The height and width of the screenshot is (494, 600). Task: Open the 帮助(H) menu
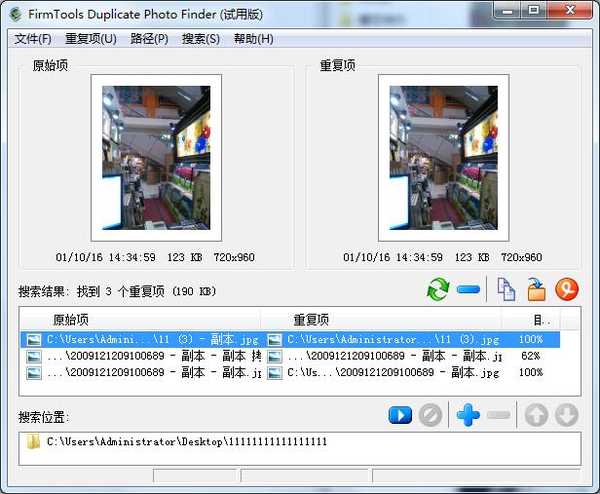click(x=253, y=39)
